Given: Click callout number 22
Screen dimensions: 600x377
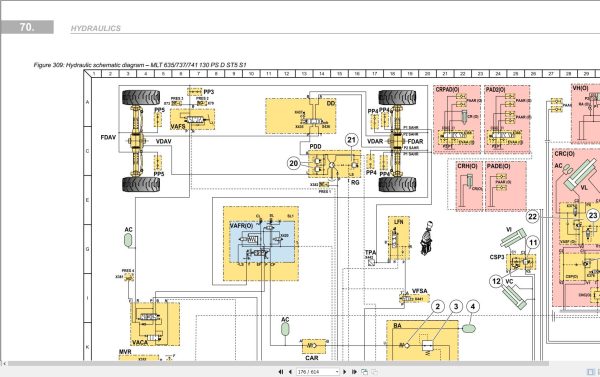Looking at the screenshot, I should pos(532,217).
